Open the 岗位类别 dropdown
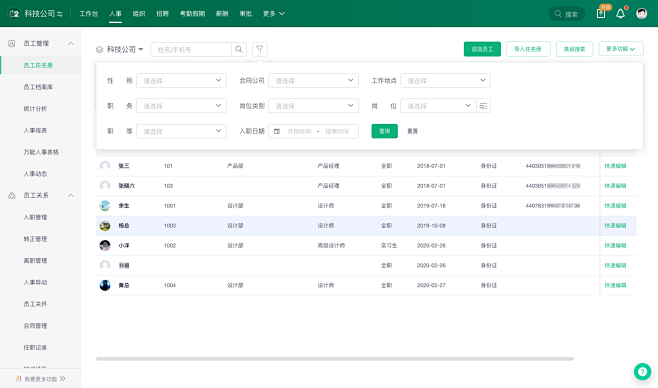 (313, 106)
